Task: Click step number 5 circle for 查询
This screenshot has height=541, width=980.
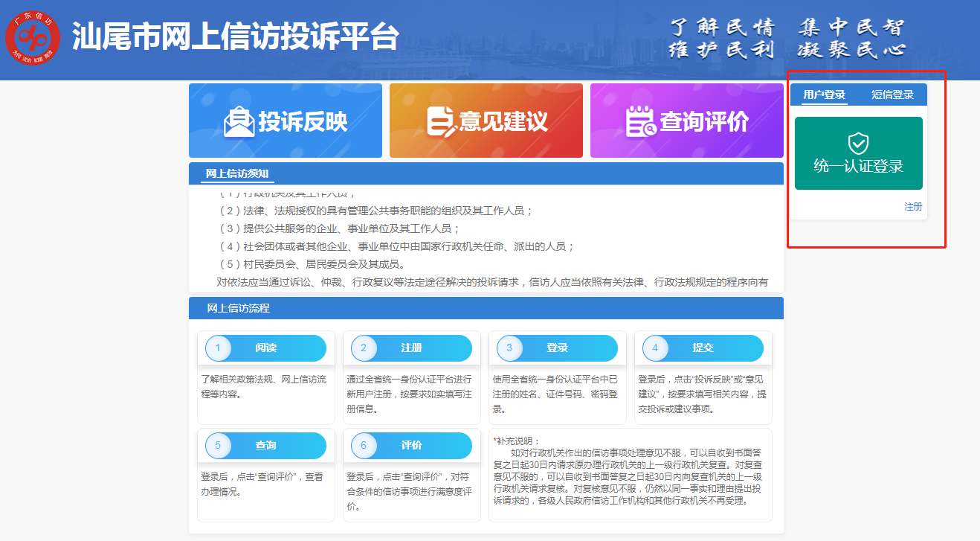Action: (x=218, y=446)
